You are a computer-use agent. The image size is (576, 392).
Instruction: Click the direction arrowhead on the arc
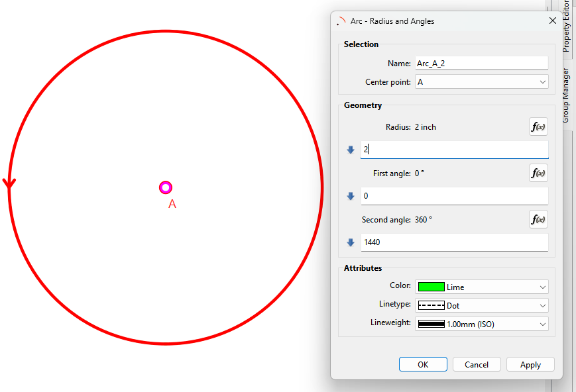point(9,183)
